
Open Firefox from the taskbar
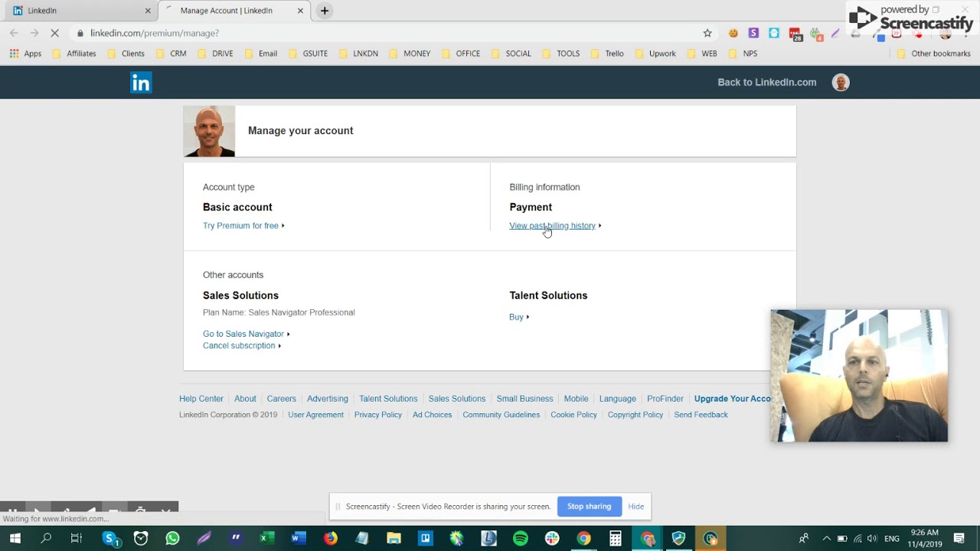click(330, 539)
